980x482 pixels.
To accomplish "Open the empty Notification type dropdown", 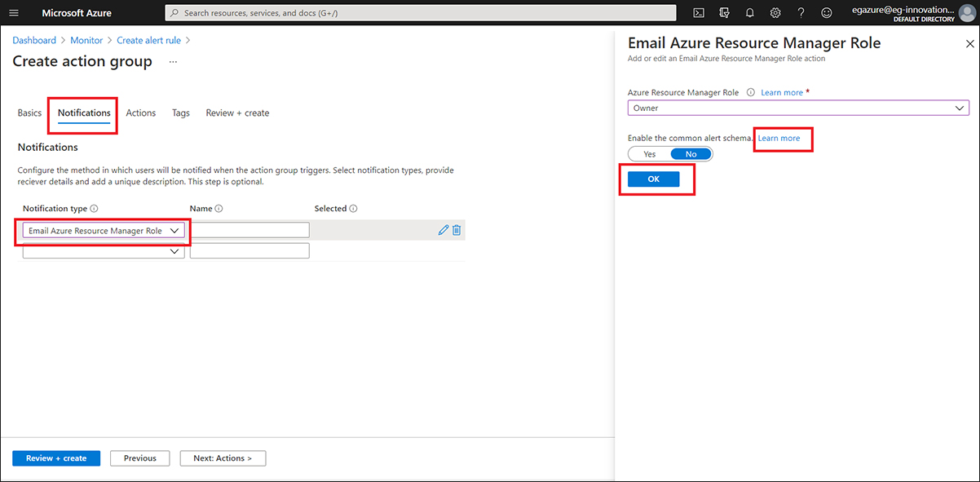I will [104, 251].
